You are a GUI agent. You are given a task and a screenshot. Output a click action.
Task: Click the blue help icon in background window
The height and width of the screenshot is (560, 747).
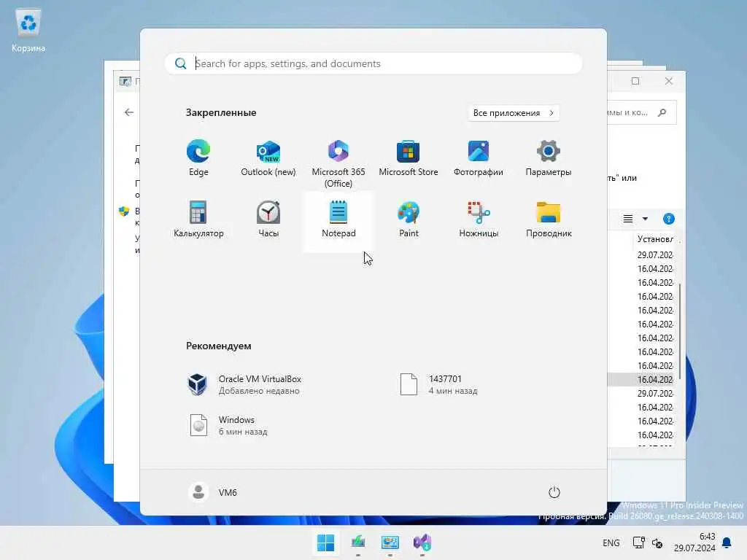pos(669,219)
